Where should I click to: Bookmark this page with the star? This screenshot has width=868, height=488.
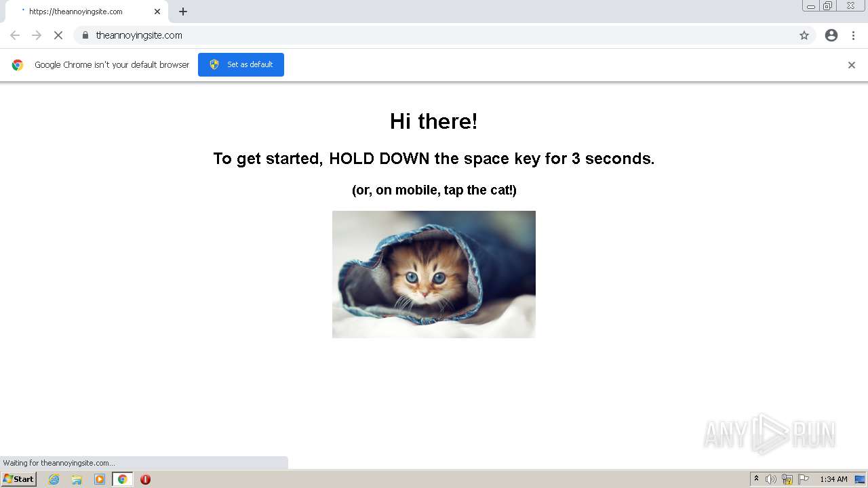804,35
